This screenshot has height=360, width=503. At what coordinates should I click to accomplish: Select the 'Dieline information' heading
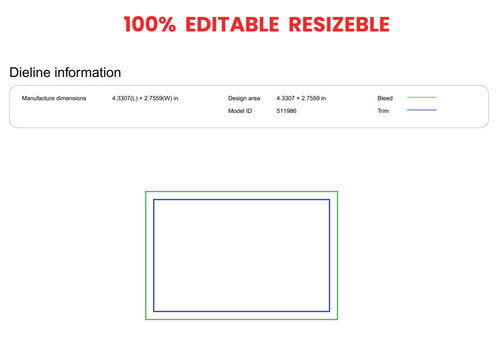[65, 72]
